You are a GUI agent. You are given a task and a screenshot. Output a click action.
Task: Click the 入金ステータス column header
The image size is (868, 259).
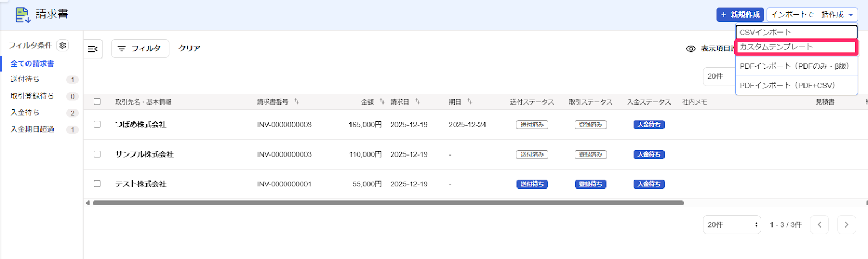[649, 102]
